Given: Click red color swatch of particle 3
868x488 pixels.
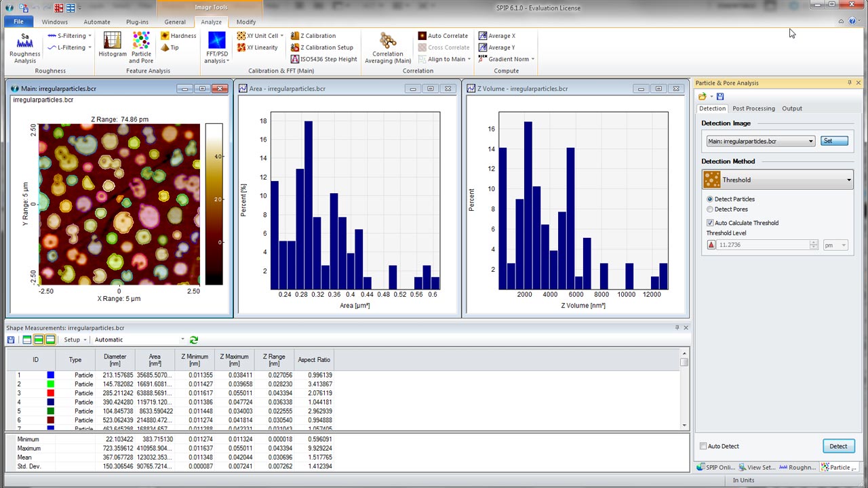Looking at the screenshot, I should coord(50,393).
